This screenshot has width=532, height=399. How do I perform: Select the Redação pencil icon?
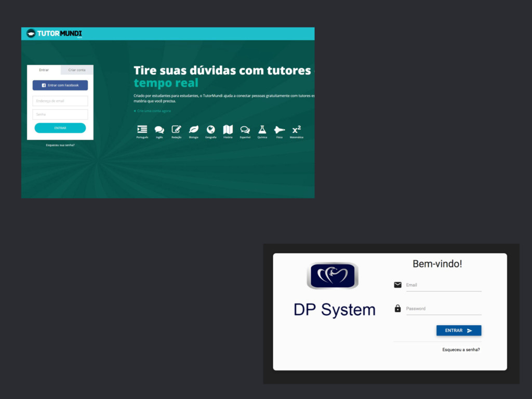(x=177, y=129)
